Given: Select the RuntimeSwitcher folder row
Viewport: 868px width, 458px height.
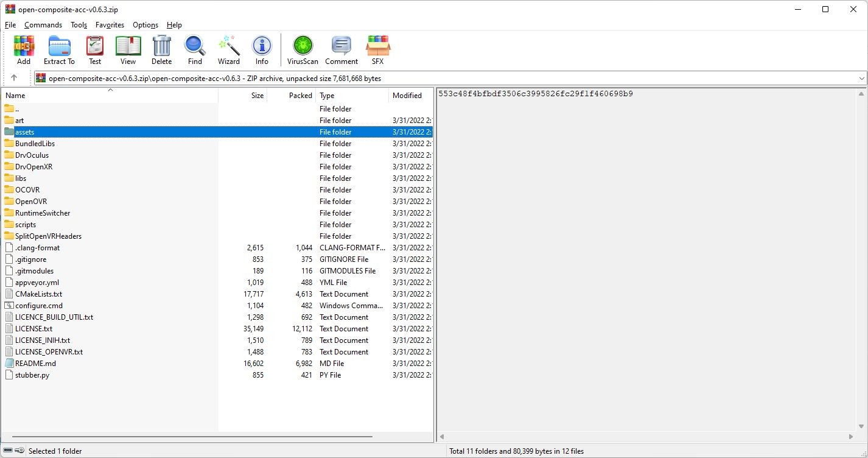Looking at the screenshot, I should pyautogui.click(x=217, y=213).
